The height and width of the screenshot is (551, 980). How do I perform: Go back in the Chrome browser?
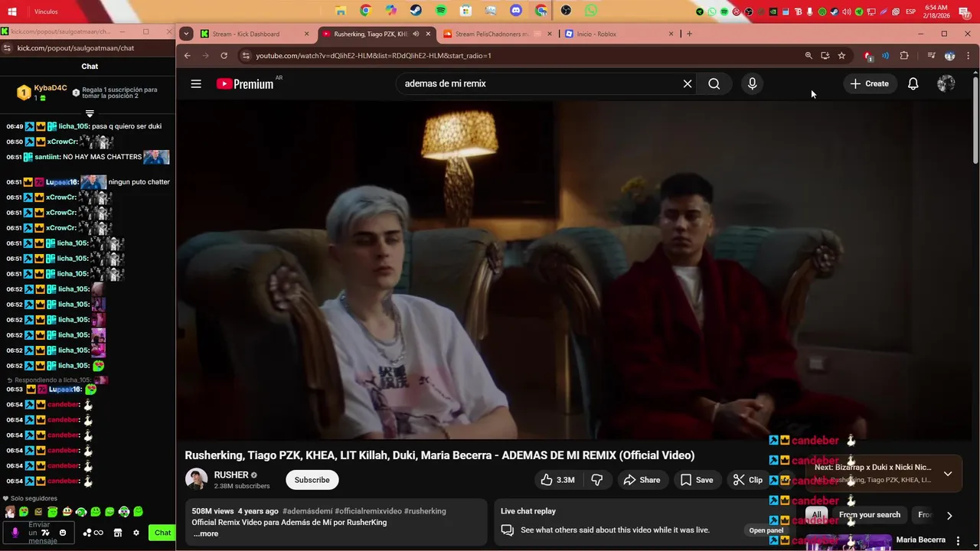[x=187, y=56]
